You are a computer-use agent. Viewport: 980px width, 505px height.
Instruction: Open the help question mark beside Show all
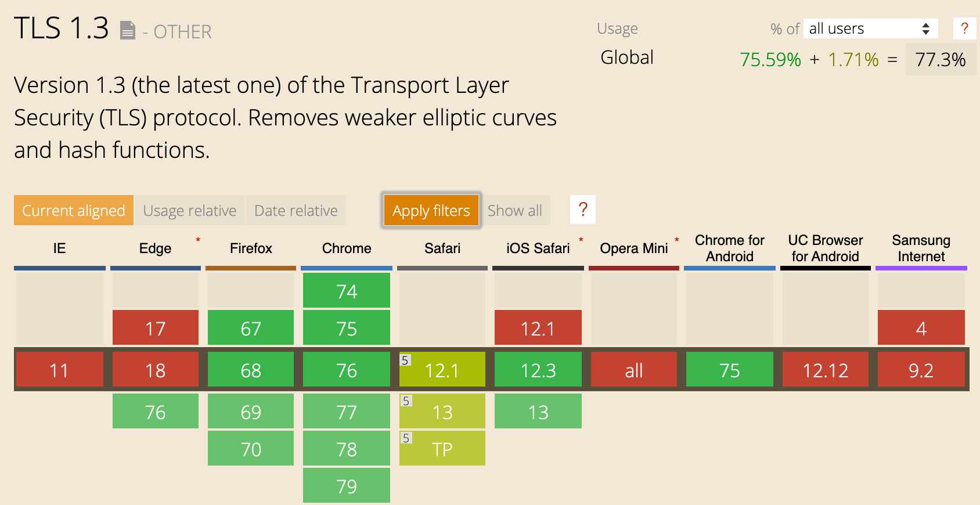(583, 210)
